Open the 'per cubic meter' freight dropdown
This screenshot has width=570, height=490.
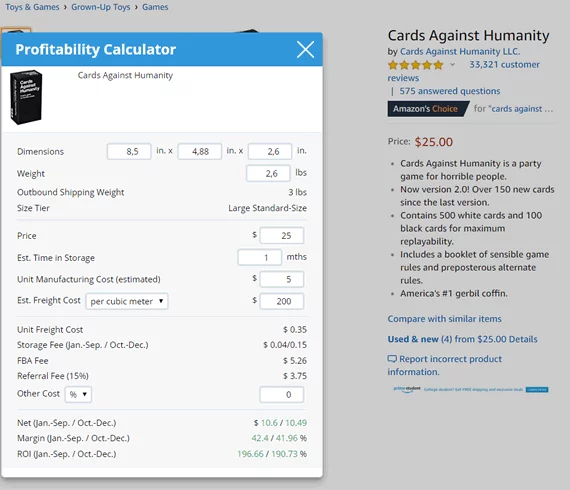coord(127,301)
